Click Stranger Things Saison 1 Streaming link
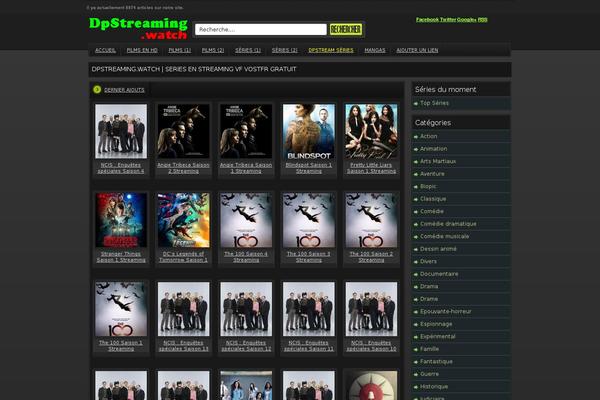 click(121, 257)
